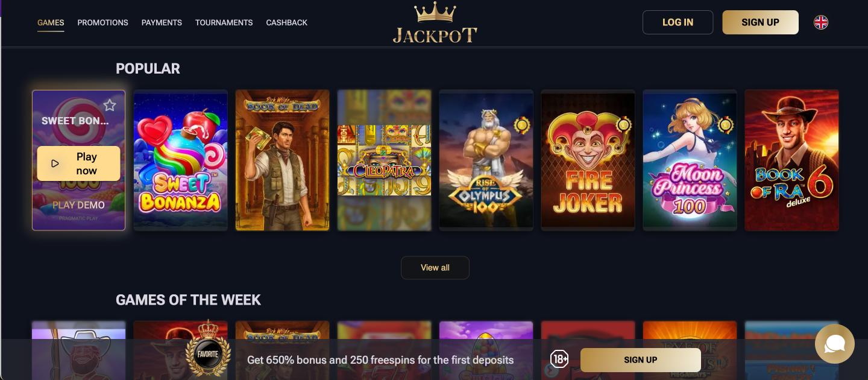Open the Promotions menu item

(x=103, y=22)
